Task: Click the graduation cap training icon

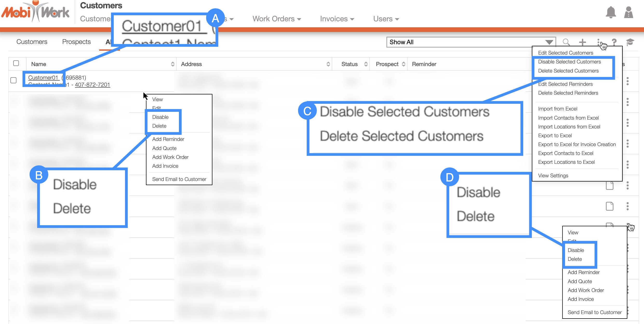Action: [630, 42]
